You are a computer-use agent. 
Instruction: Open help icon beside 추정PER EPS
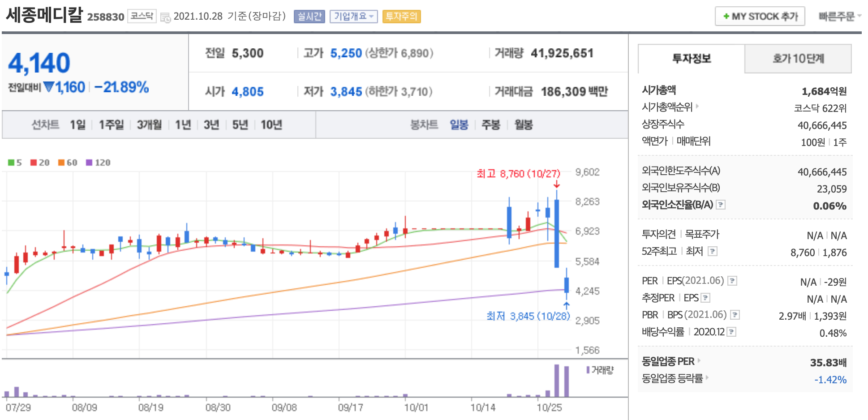point(705,298)
